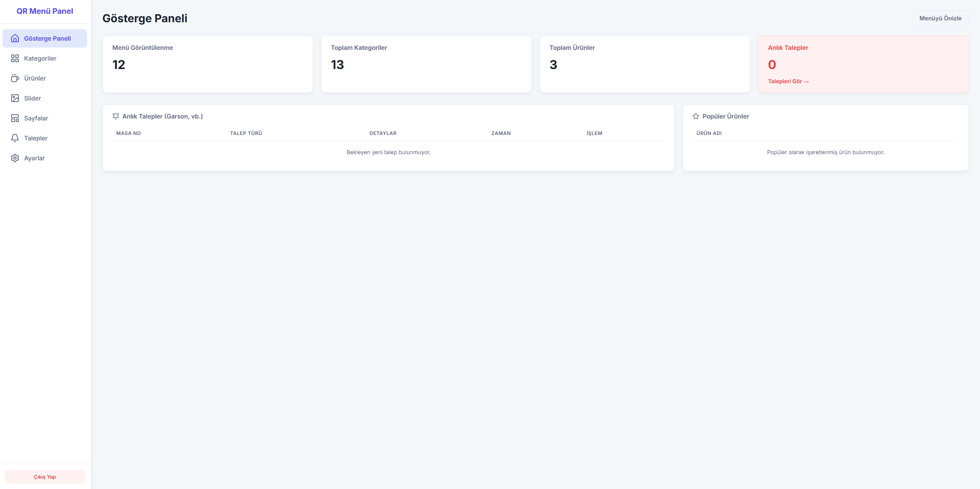The image size is (980, 489).
Task: Click the star icon beside Popüler Ürünler
Action: 696,116
